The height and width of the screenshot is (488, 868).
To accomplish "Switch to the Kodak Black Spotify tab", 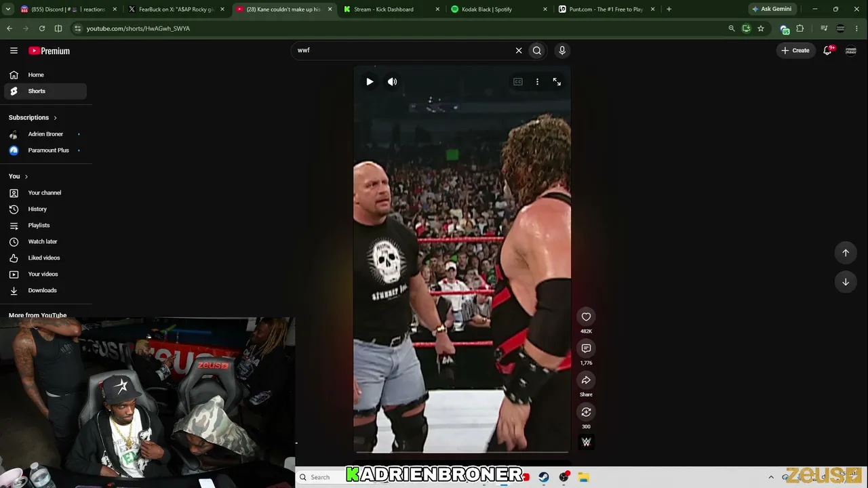I will [x=498, y=9].
